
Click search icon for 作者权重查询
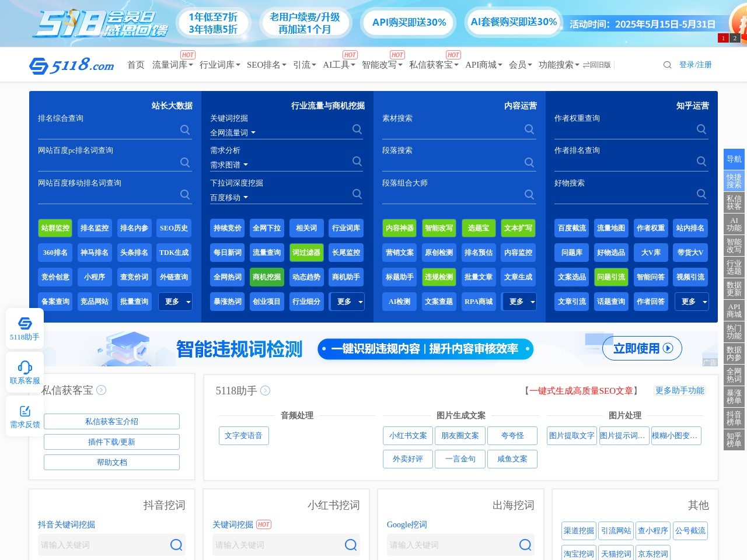coord(701,129)
